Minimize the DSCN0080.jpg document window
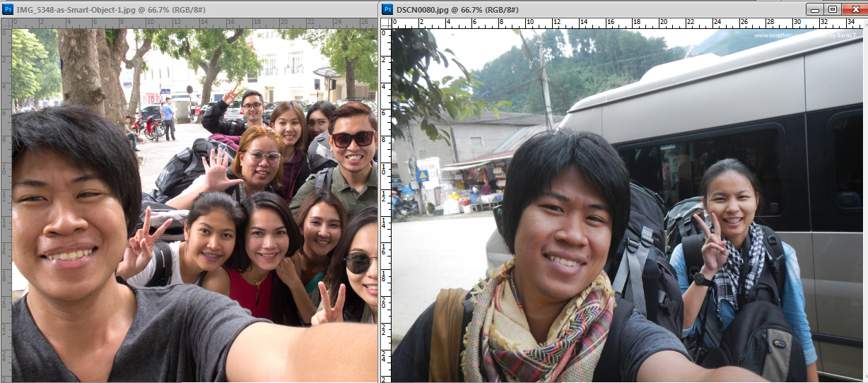The height and width of the screenshot is (383, 868). [816, 9]
